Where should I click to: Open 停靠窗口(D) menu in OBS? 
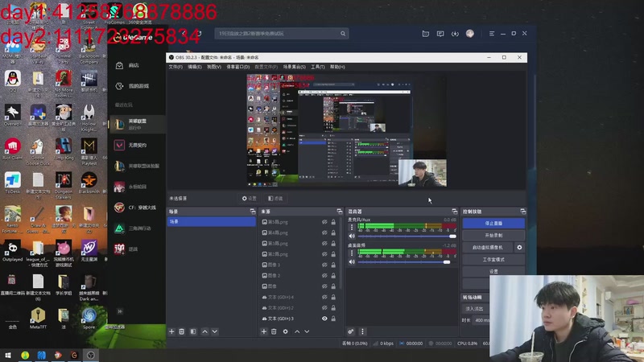238,67
